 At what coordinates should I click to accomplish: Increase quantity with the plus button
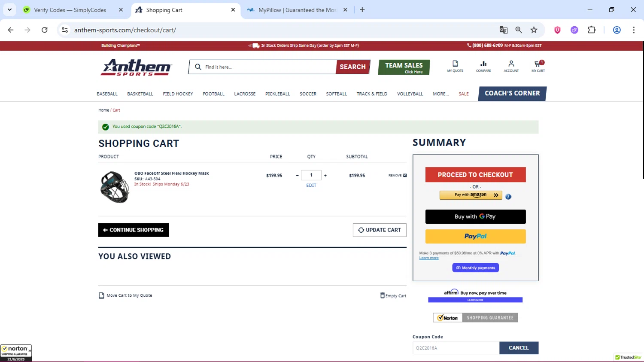click(325, 175)
